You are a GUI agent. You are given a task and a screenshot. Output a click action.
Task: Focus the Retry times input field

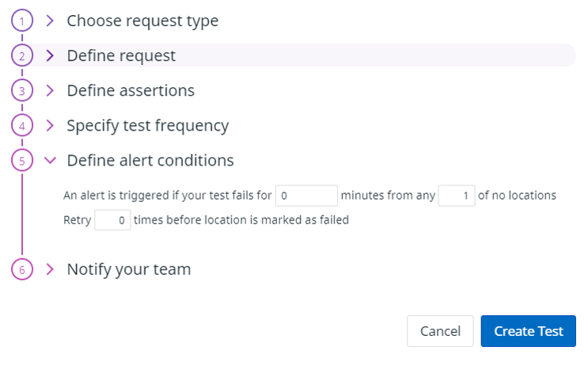112,219
